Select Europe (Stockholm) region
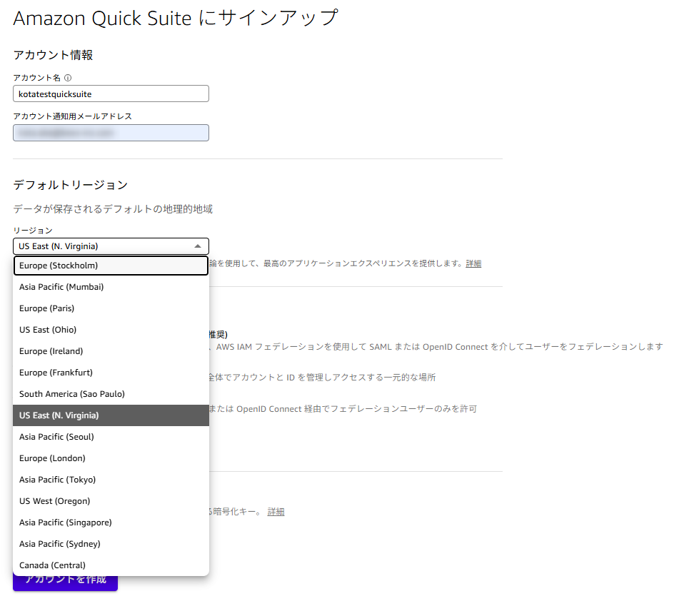The width and height of the screenshot is (699, 616). pos(111,266)
